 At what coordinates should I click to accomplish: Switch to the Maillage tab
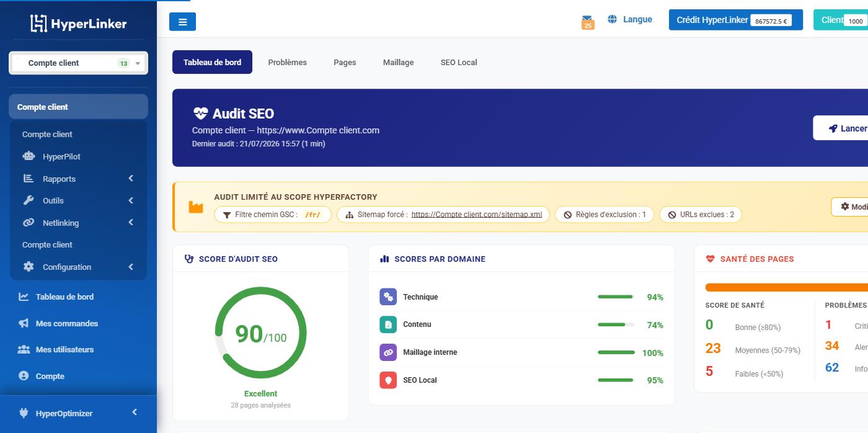(398, 62)
